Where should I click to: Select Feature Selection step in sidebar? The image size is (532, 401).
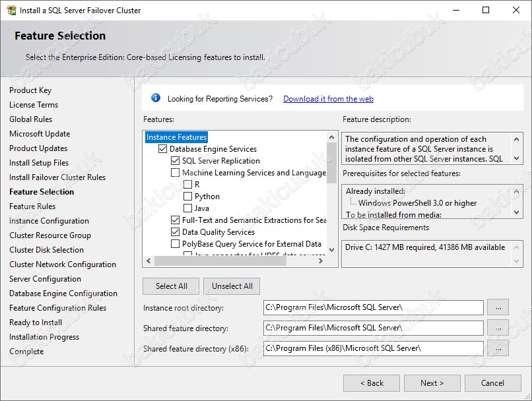[x=42, y=192]
